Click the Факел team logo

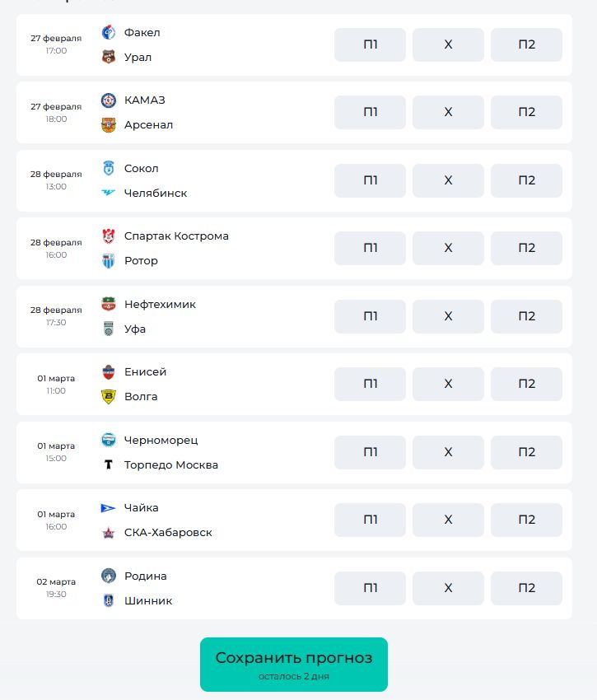pyautogui.click(x=109, y=33)
